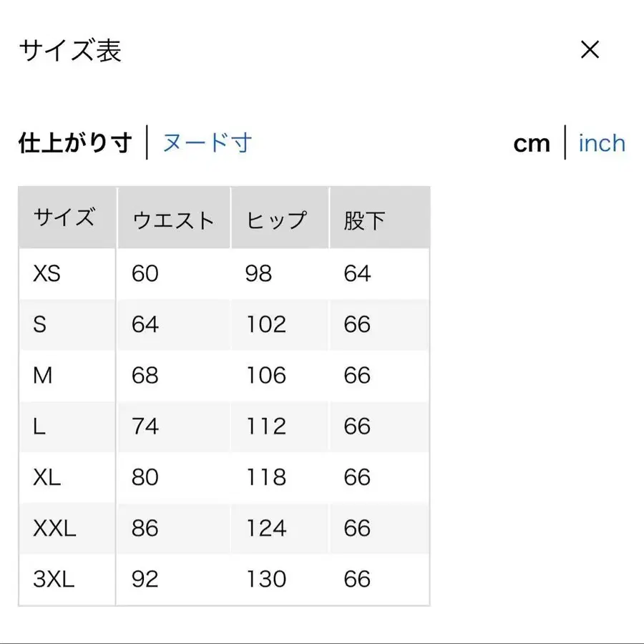Screen dimensions: 644x644
Task: Switch to ヌード寸 measurements view
Action: (x=206, y=142)
